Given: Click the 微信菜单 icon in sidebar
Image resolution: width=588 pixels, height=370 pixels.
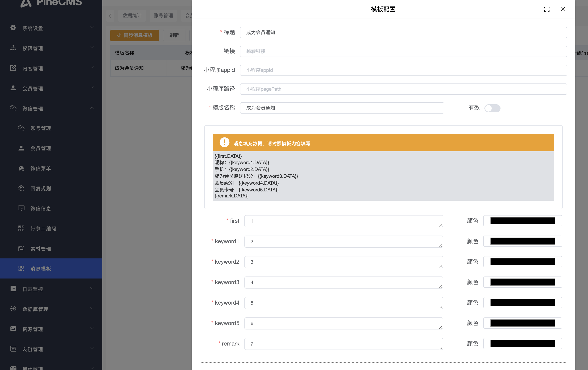Looking at the screenshot, I should 21,168.
